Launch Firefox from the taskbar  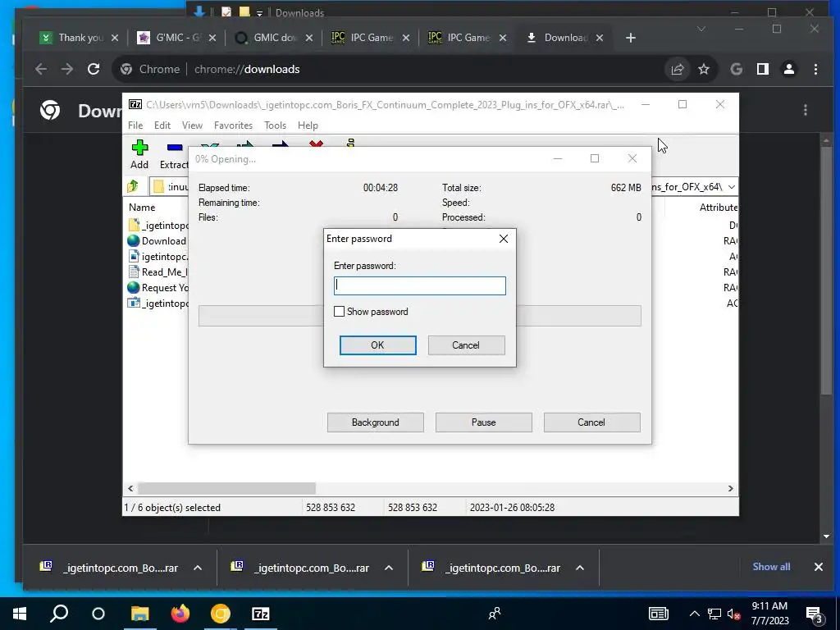click(180, 614)
